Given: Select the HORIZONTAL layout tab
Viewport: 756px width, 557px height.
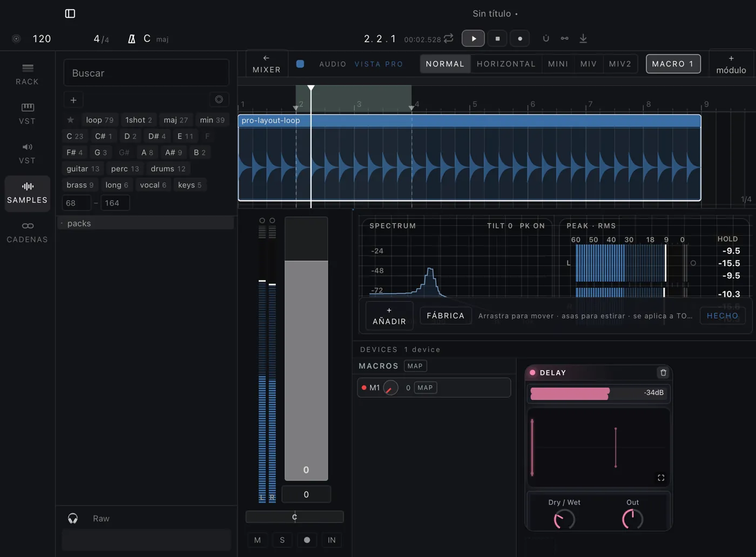Looking at the screenshot, I should click(506, 64).
